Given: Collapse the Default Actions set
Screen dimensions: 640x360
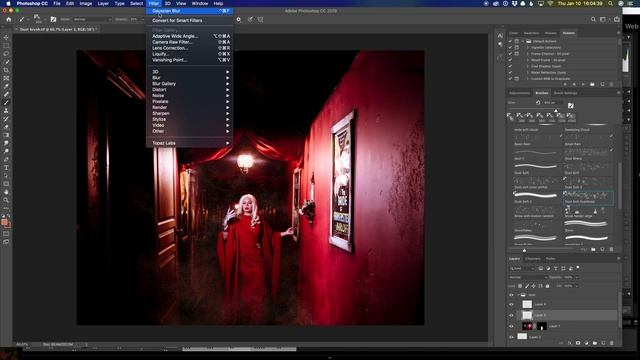Looking at the screenshot, I should point(523,41).
